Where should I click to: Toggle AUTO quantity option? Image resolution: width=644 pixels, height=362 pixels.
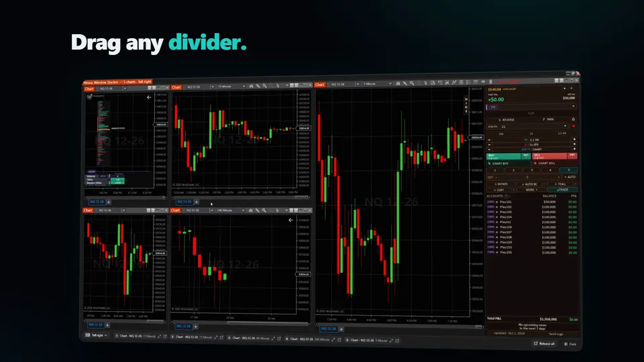570,177
